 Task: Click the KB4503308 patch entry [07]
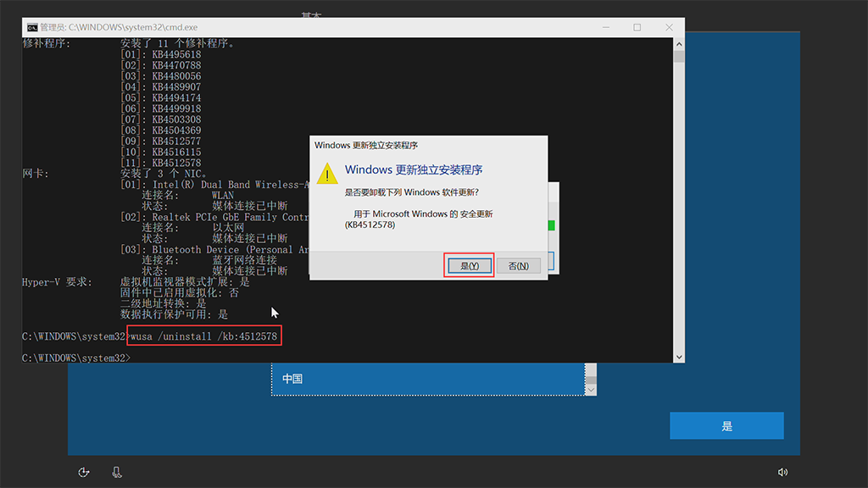pos(160,119)
